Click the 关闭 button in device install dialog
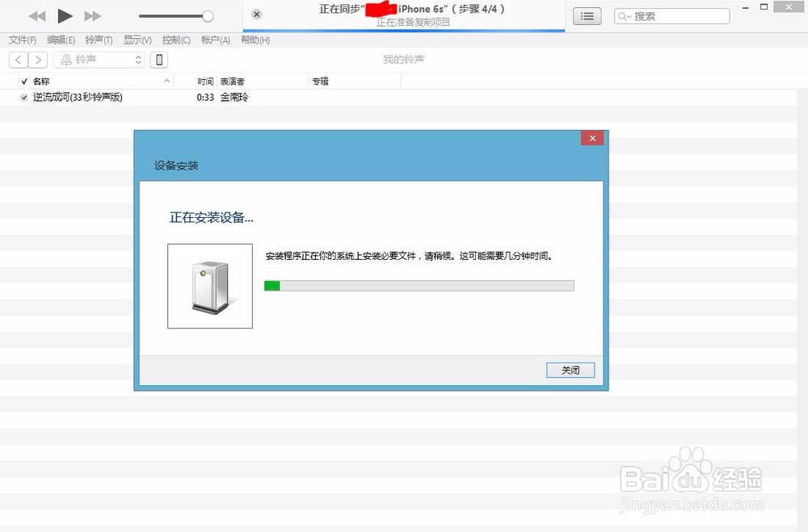The height and width of the screenshot is (532, 808). pos(570,370)
